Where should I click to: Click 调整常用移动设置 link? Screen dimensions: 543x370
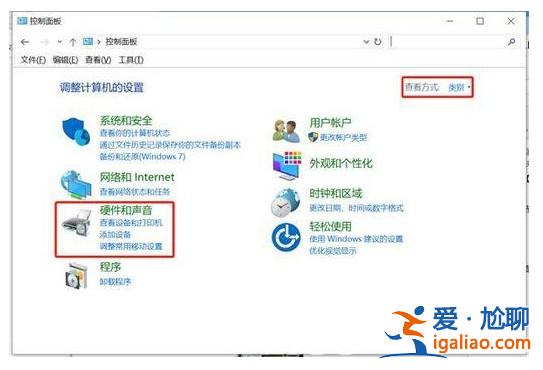(x=131, y=246)
